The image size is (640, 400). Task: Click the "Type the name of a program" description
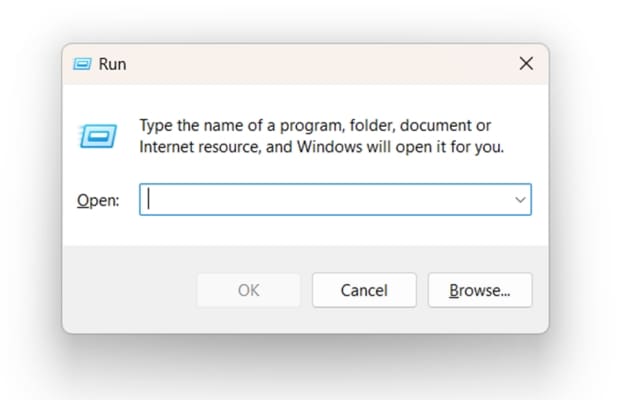[x=322, y=136]
